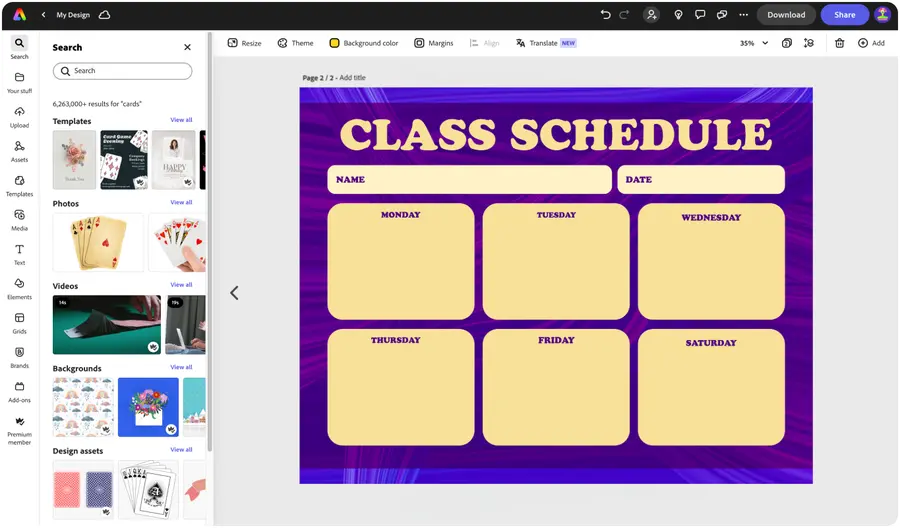This screenshot has width=900, height=528.
Task: Open the pages view icon beside zoom
Action: (x=787, y=43)
